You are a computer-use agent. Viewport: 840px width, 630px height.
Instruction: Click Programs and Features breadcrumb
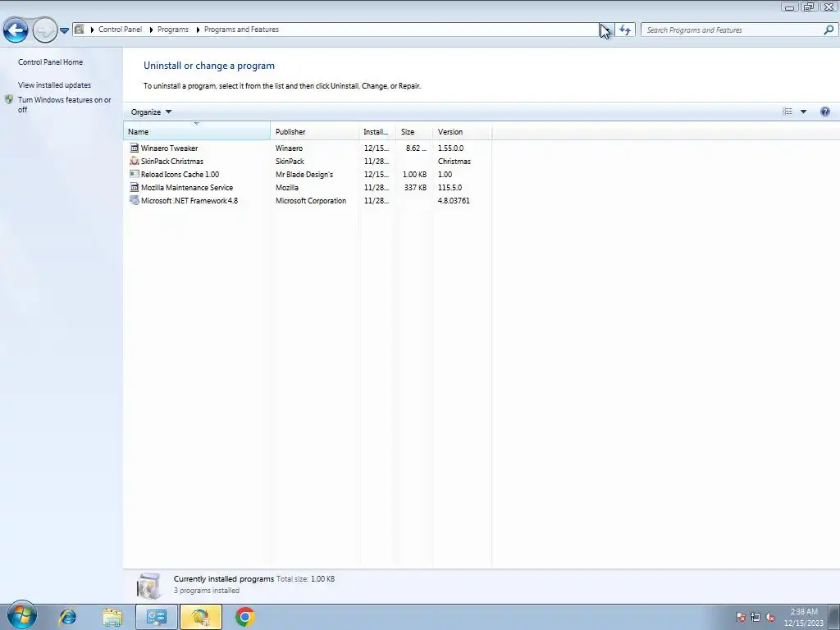[242, 30]
